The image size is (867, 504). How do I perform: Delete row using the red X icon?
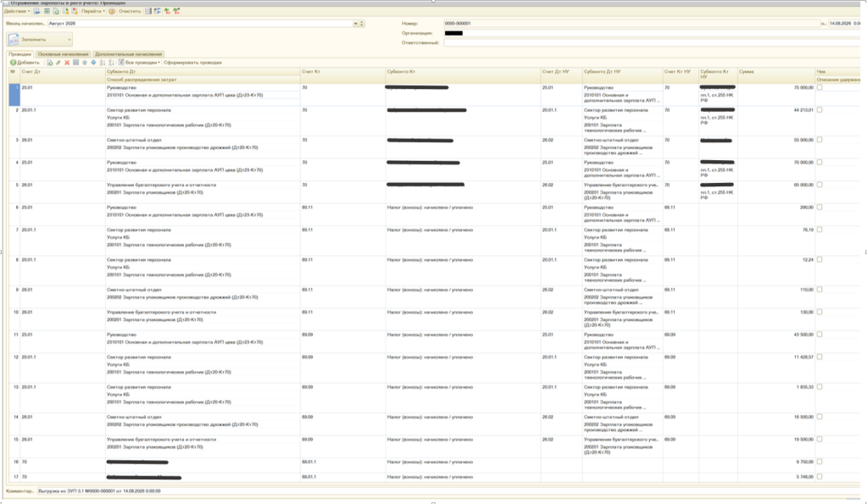click(67, 63)
